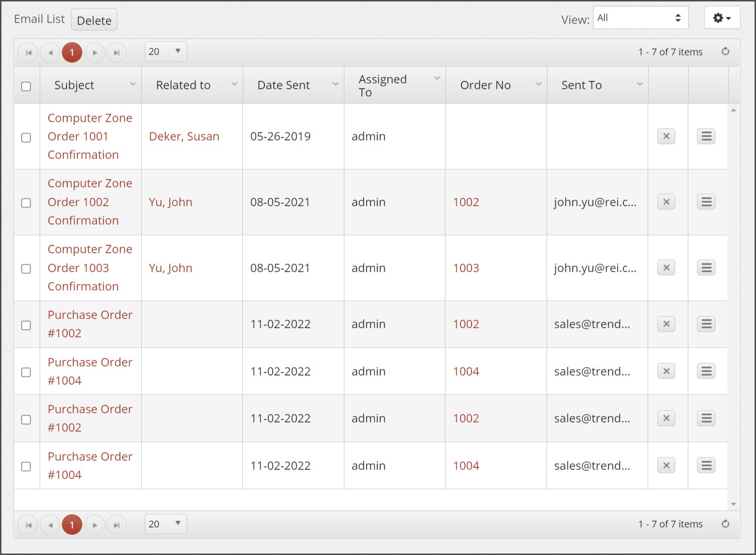Sort by the Related to column header
Viewport: 756px width, 555px height.
pyautogui.click(x=183, y=85)
